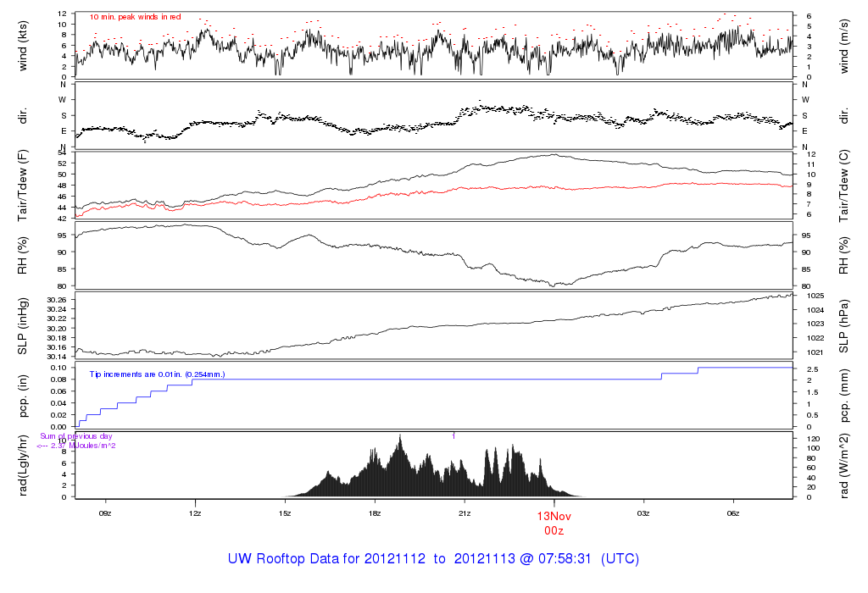Image resolution: width=868 pixels, height=593 pixels.
Task: Click the '10 min. peak winds in red' legend
Action: (135, 17)
